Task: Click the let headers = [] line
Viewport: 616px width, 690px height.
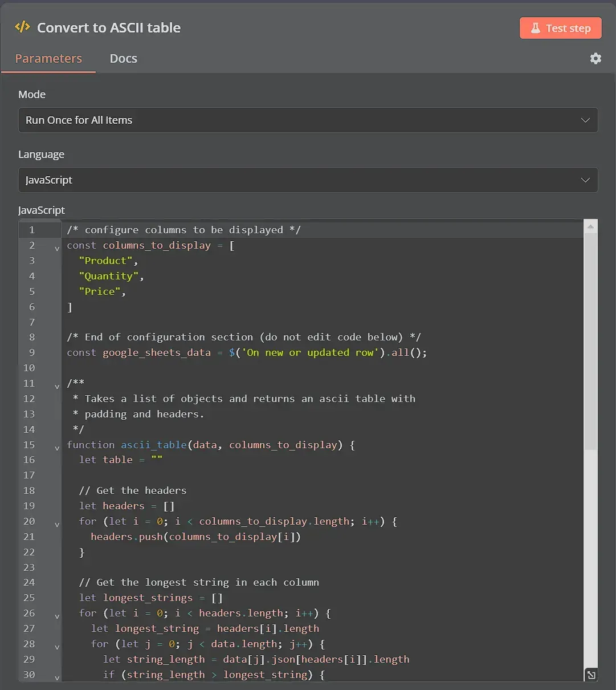Action: coord(127,506)
